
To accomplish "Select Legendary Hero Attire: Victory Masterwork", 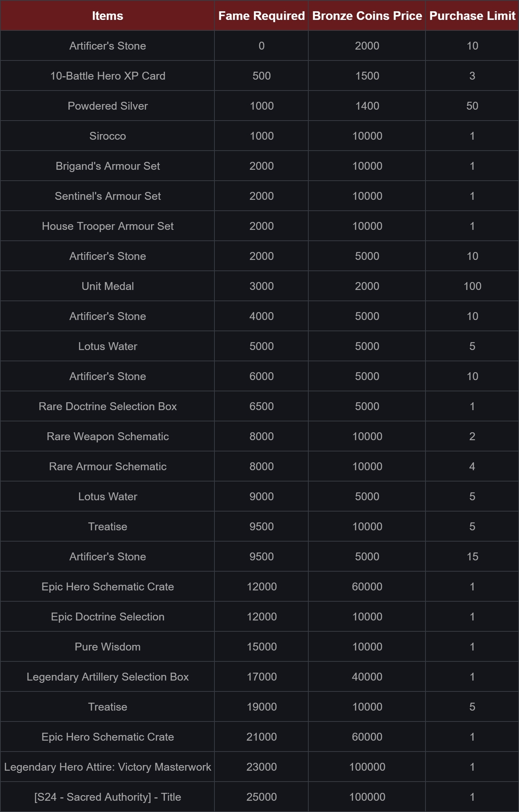I will coord(107,767).
